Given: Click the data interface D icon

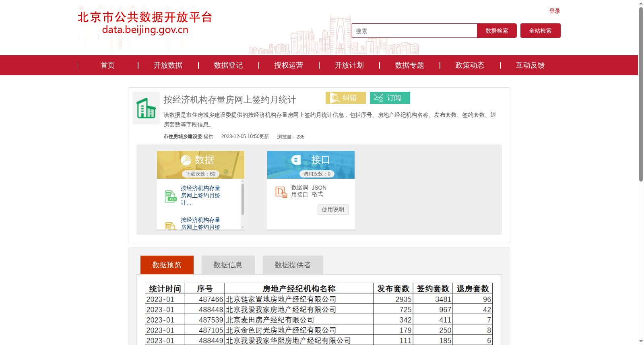Looking at the screenshot, I should 281,192.
